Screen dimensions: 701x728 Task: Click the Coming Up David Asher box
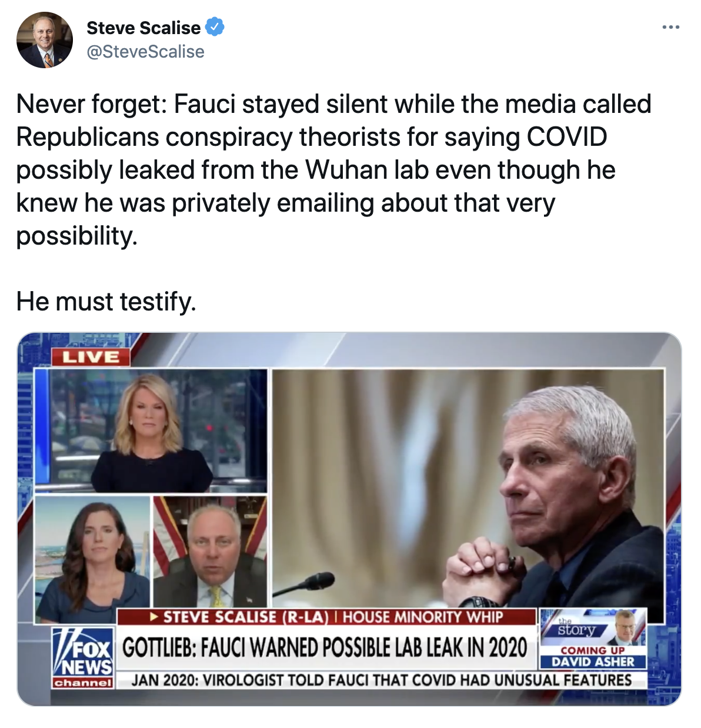(x=593, y=657)
